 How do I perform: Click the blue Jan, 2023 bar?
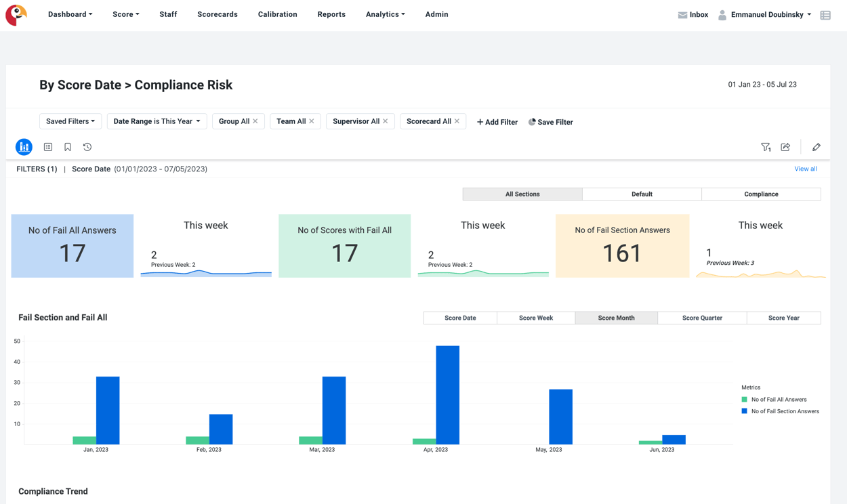point(108,411)
